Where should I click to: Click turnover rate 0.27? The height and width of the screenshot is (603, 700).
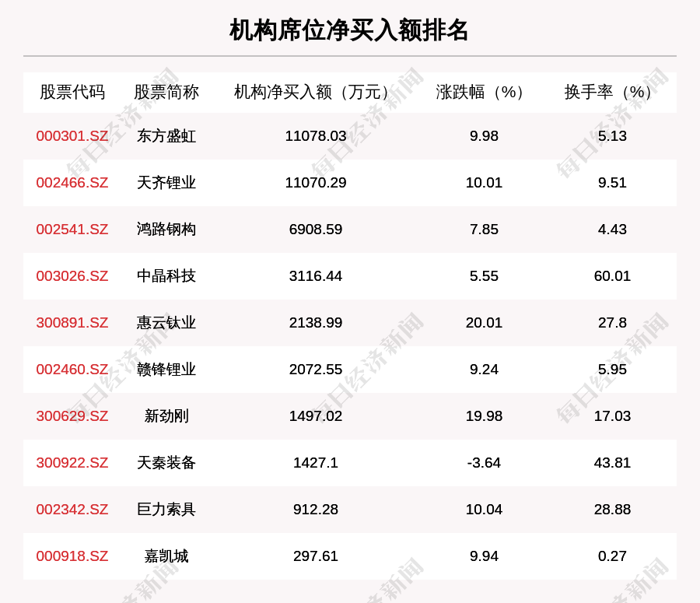612,556
